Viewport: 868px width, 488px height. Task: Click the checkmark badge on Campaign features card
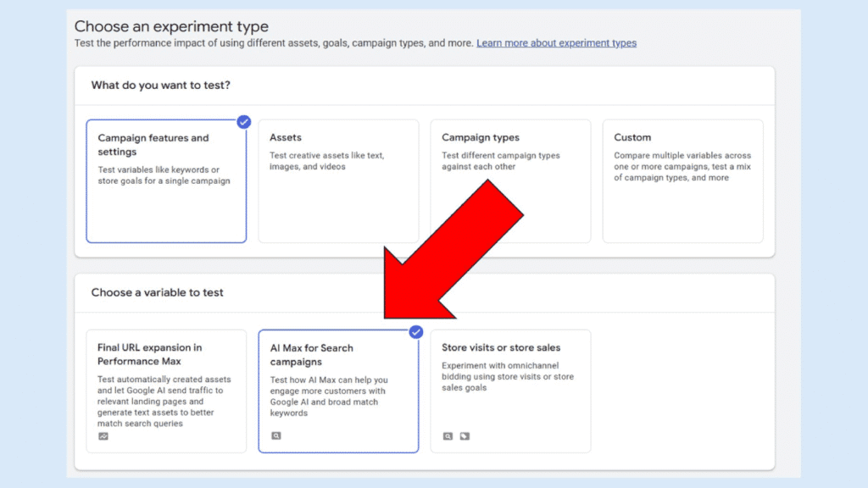(243, 121)
